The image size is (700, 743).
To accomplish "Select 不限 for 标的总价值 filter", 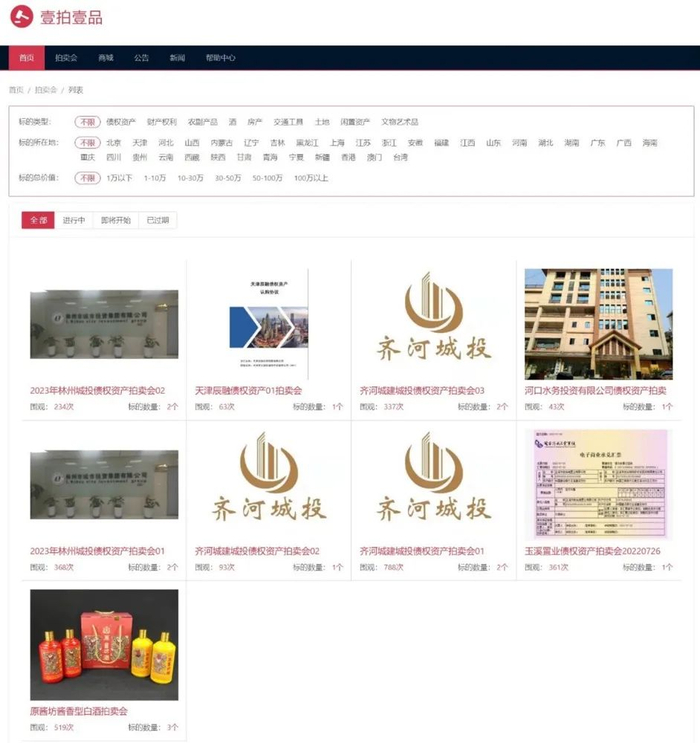I will [88, 178].
